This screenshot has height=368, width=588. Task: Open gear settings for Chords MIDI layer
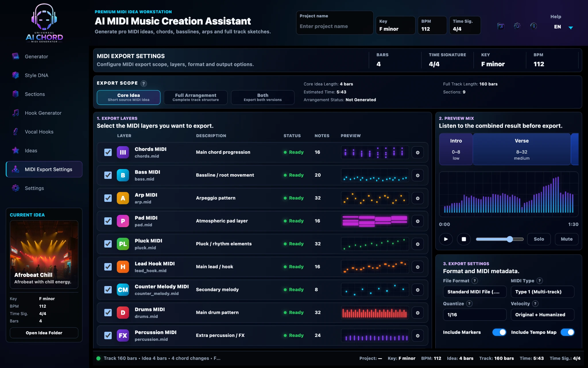pyautogui.click(x=417, y=152)
